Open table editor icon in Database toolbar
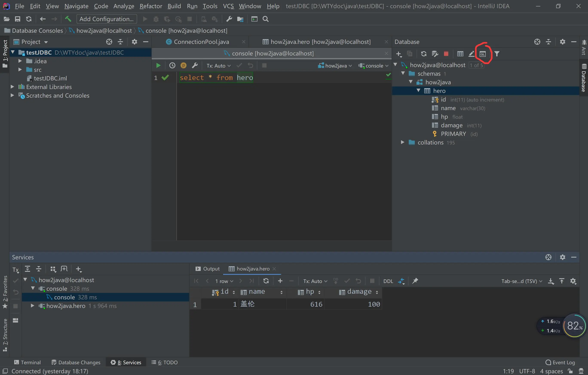588x375 pixels. click(460, 54)
